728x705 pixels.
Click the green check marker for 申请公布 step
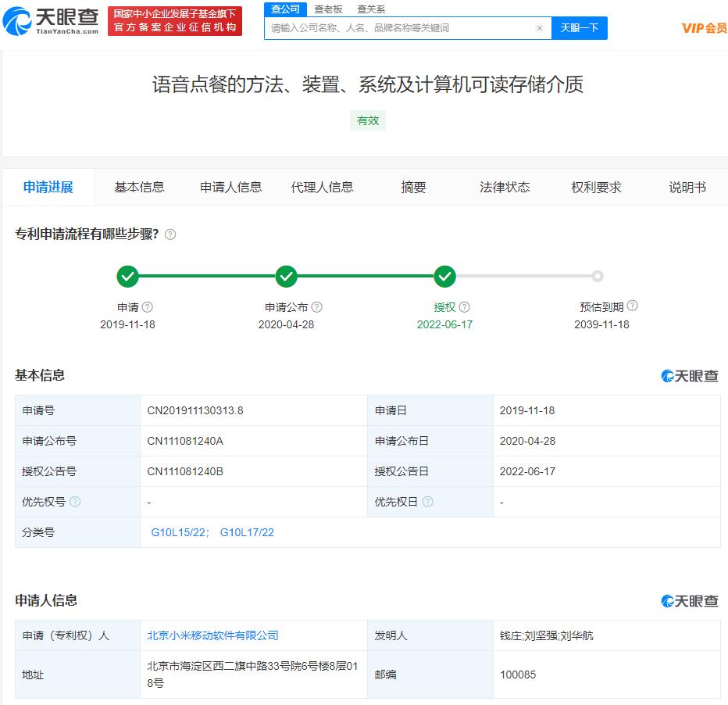(287, 277)
